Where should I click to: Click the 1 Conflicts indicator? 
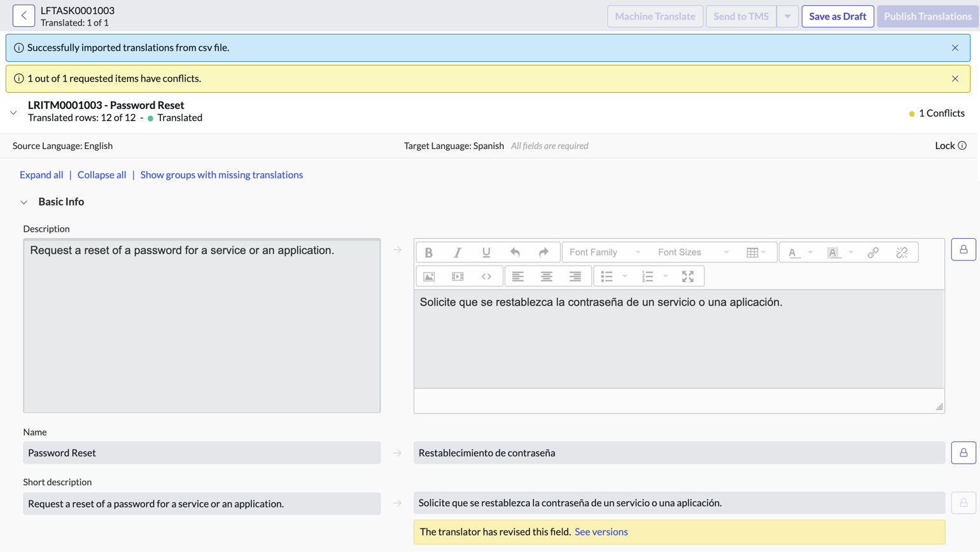tap(937, 113)
